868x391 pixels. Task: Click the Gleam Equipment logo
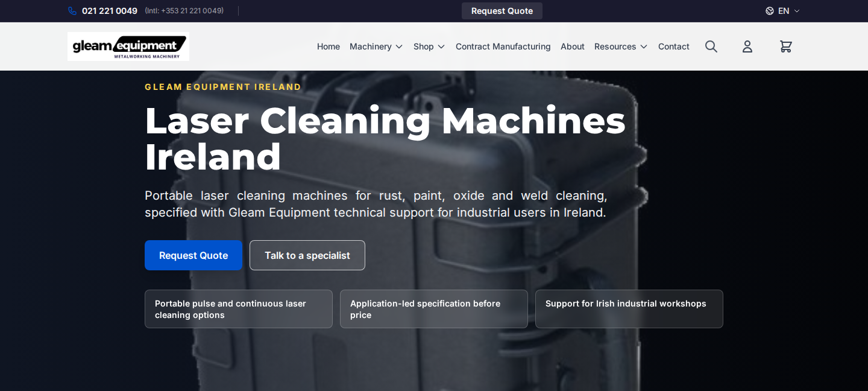[x=128, y=46]
